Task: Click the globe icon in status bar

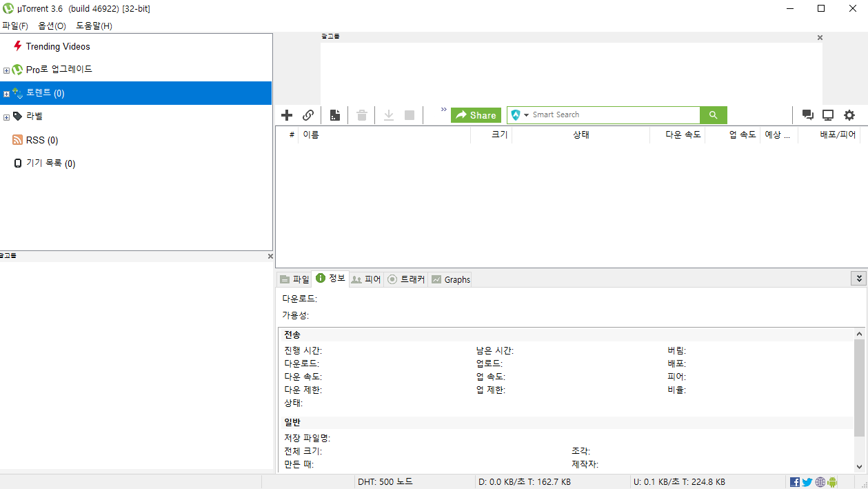Action: pyautogui.click(x=820, y=482)
